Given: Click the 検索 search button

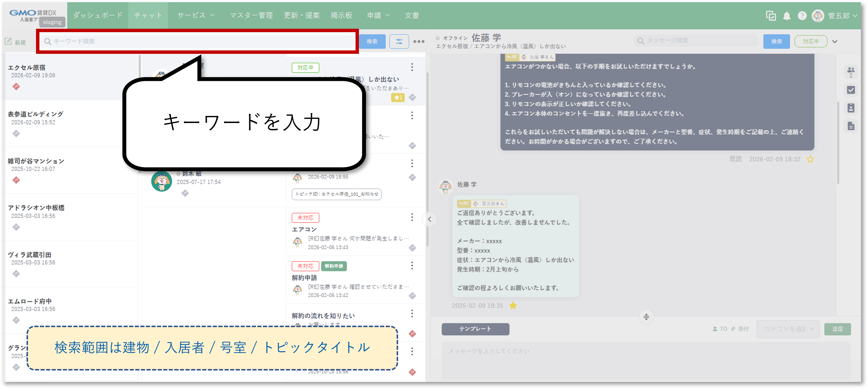Looking at the screenshot, I should pyautogui.click(x=372, y=41).
